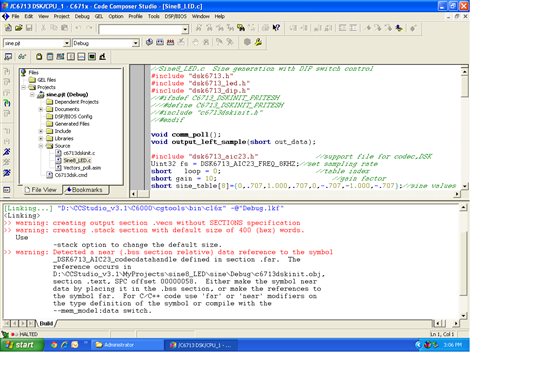Open the Debug configuration dropdown
Screen dimensions: 550x366
[x=135, y=43]
